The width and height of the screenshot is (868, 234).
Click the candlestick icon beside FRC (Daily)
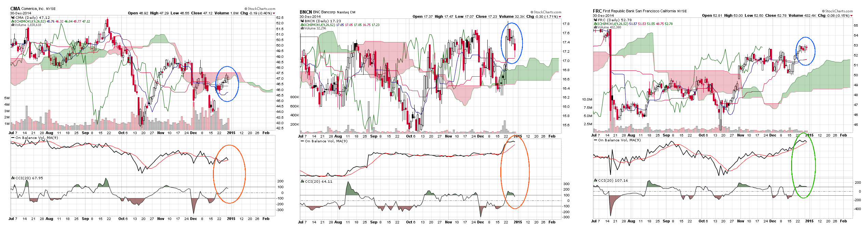(595, 20)
